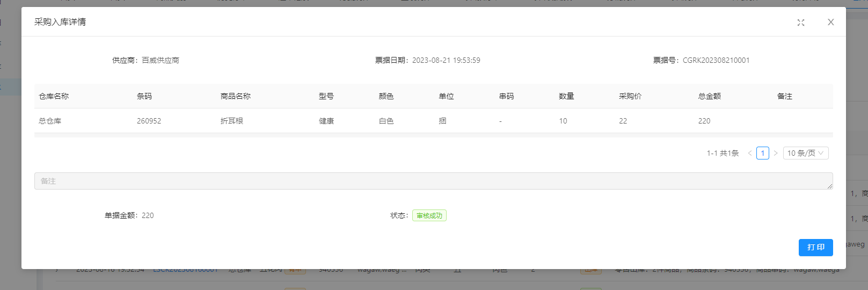Open the 10 条/页 page size dropdown

(x=806, y=153)
